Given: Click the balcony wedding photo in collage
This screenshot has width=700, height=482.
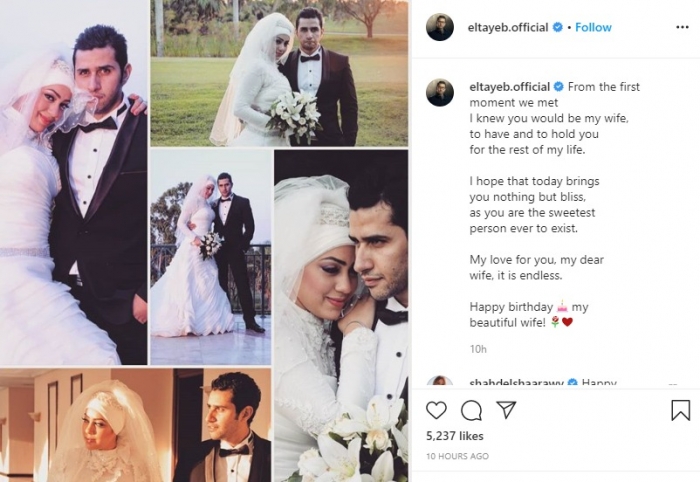Looking at the screenshot, I should (211, 257).
